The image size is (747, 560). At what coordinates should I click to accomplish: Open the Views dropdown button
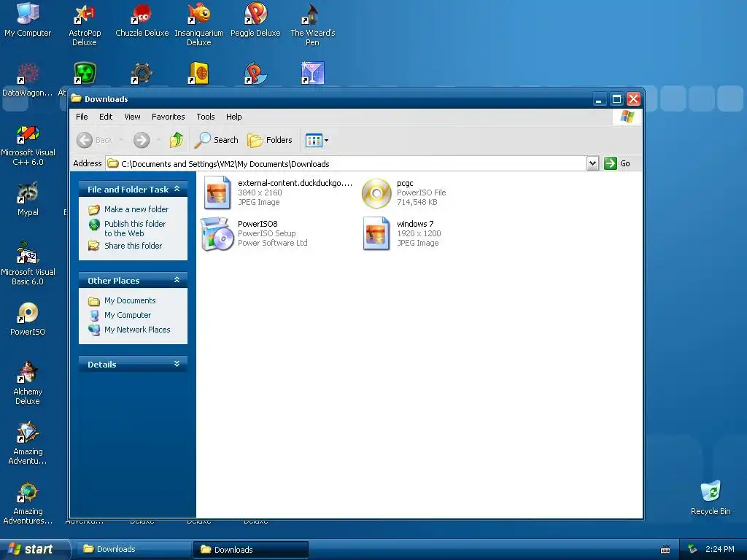tap(317, 140)
